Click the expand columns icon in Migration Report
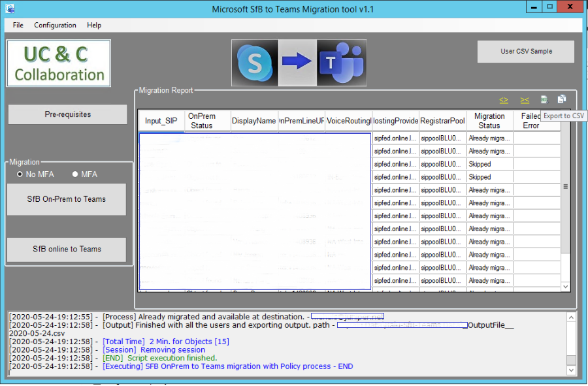588x386 pixels. [504, 100]
